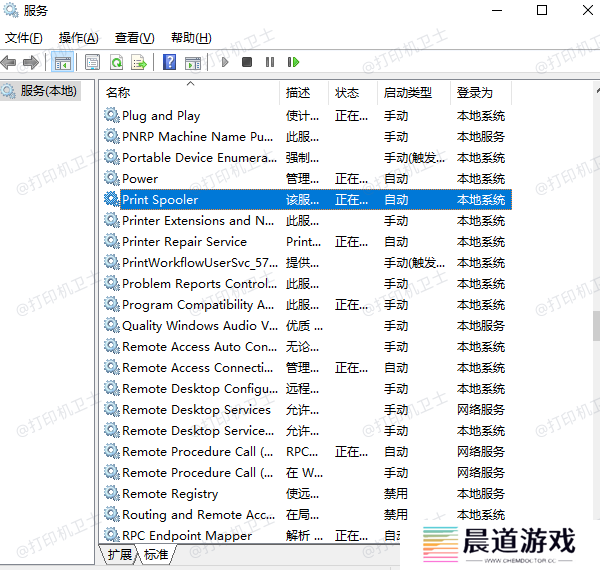Open the 查看(V) menu
The image size is (600, 570).
[x=134, y=38]
